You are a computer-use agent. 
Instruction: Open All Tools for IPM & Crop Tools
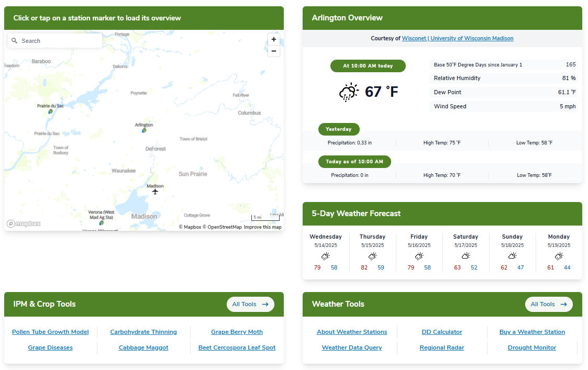tap(250, 304)
